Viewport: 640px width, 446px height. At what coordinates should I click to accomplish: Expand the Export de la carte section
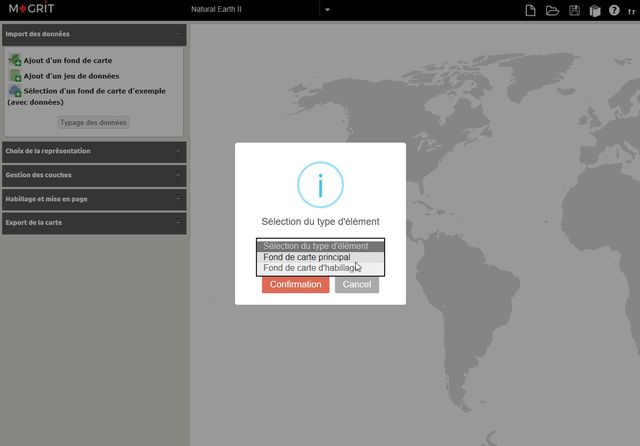tap(177, 223)
